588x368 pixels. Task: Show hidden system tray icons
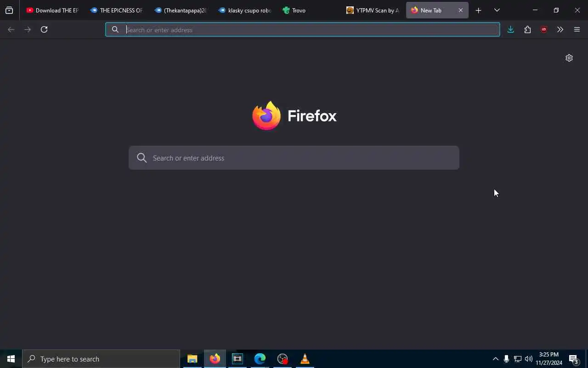(x=495, y=359)
